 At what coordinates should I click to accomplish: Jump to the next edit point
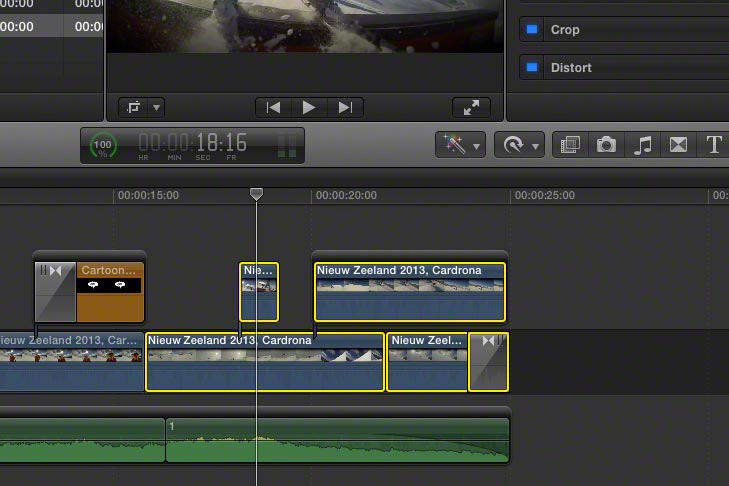(345, 108)
